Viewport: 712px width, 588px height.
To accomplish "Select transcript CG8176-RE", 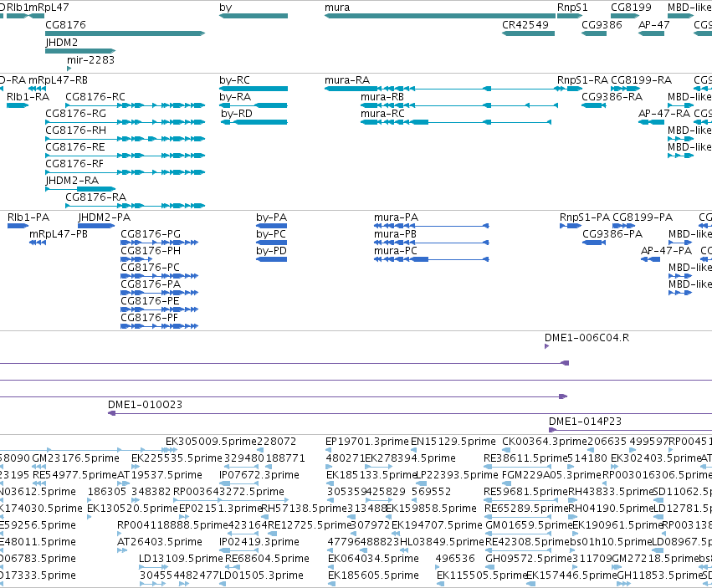I will pyautogui.click(x=75, y=147).
